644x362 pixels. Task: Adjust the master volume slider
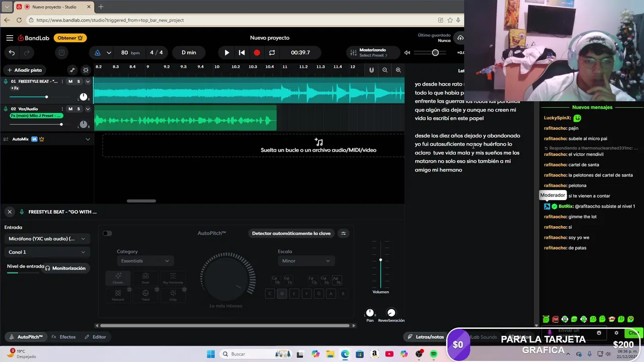pyautogui.click(x=435, y=52)
